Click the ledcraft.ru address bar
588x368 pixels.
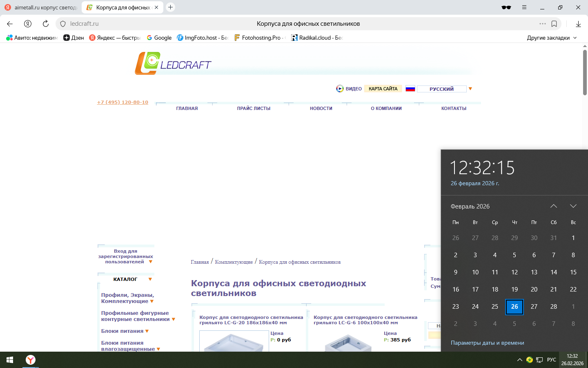point(163,24)
